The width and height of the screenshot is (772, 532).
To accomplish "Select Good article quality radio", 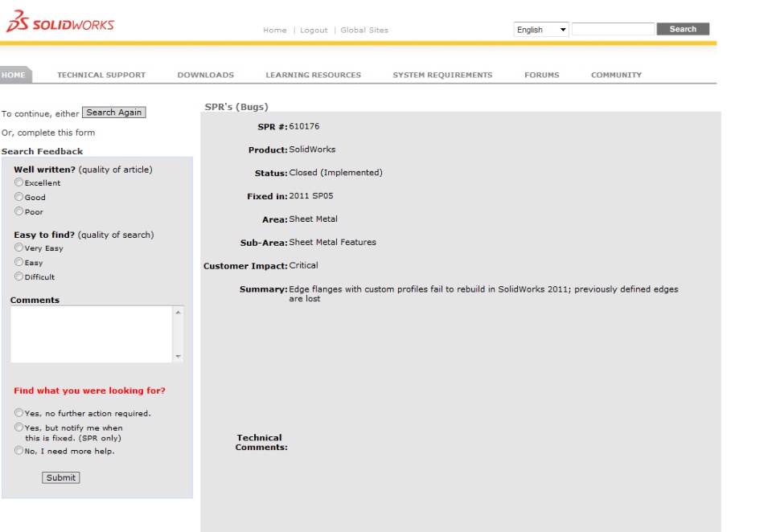I will click(18, 196).
